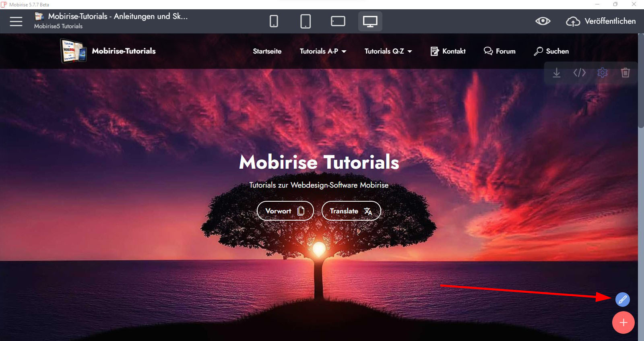Viewport: 644px width, 341px height.
Task: Switch to landscape tablet view
Action: coord(338,21)
